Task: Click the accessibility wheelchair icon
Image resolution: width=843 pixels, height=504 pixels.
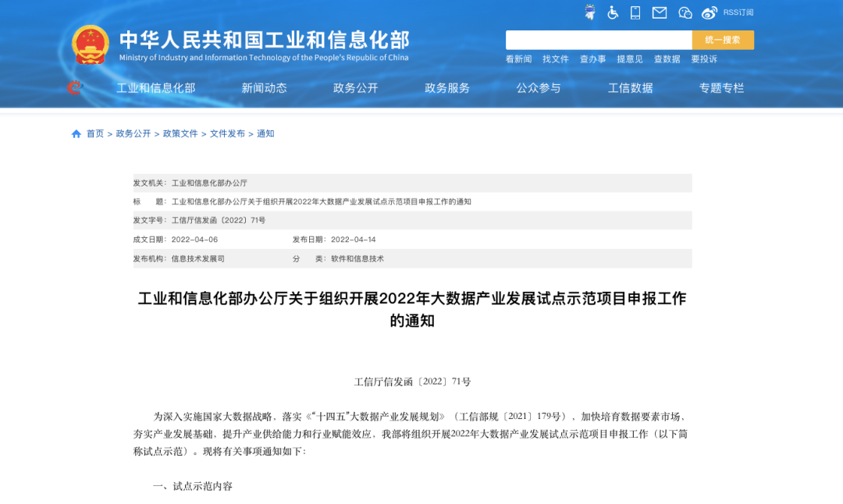Action: pos(614,12)
